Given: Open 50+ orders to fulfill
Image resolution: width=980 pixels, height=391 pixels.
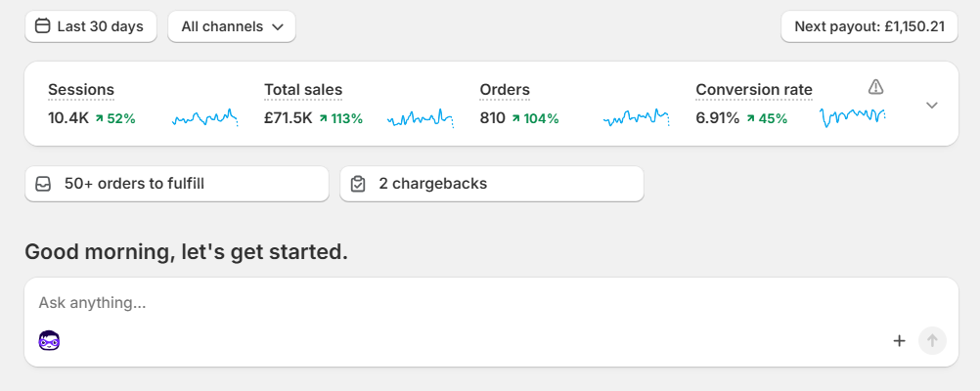Looking at the screenshot, I should [177, 184].
